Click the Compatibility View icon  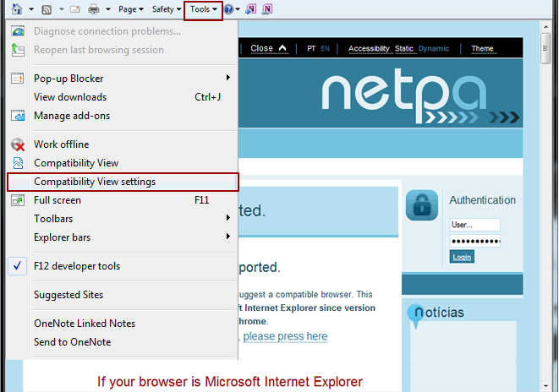tap(18, 163)
